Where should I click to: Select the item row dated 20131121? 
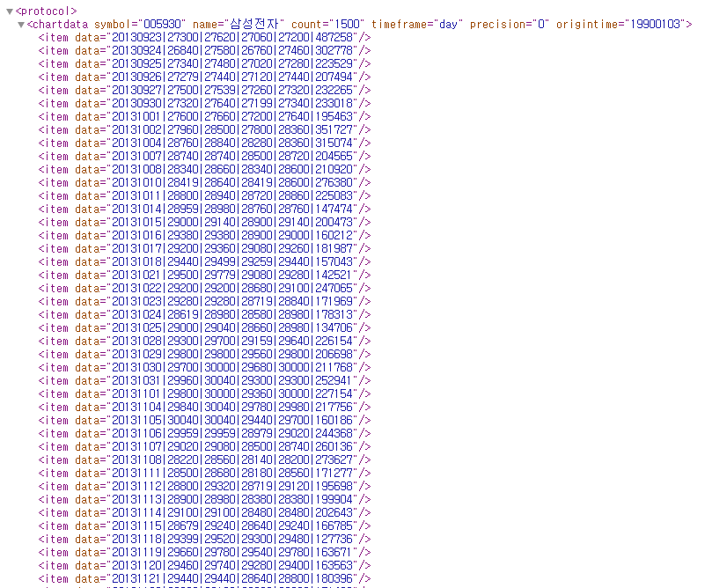pos(204,579)
